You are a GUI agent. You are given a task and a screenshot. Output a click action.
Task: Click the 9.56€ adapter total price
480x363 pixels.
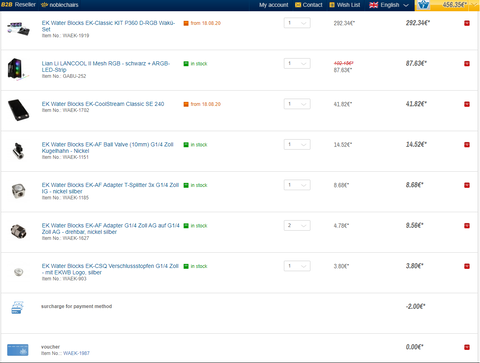pos(414,225)
